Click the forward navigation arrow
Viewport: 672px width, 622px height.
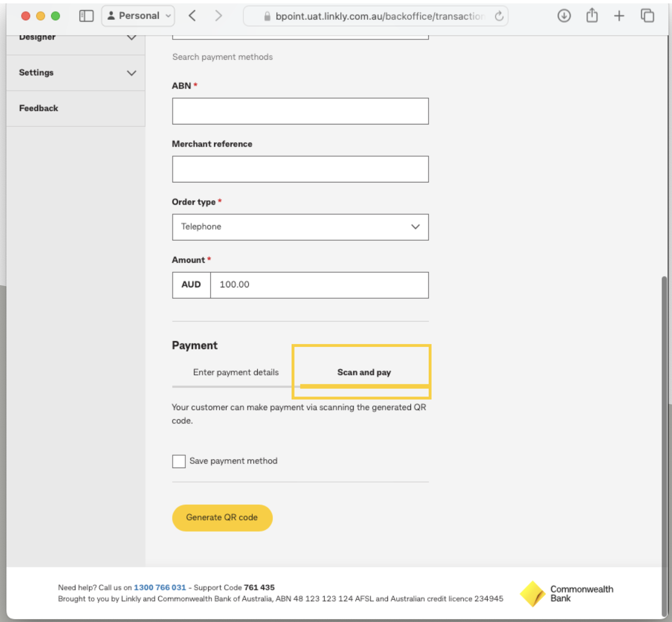pyautogui.click(x=218, y=16)
